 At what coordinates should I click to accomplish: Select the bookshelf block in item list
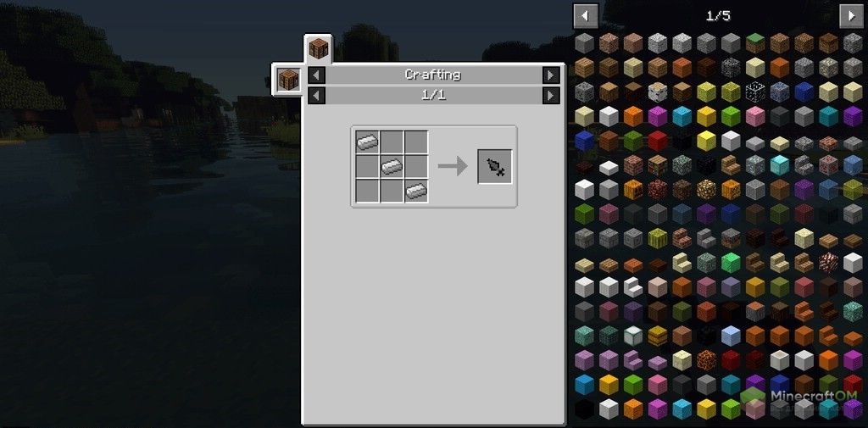657,164
